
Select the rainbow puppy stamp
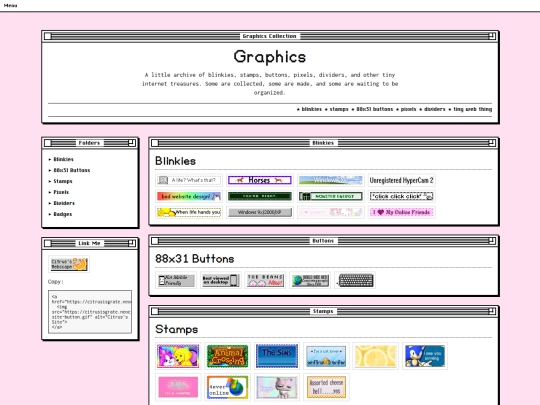178,356
